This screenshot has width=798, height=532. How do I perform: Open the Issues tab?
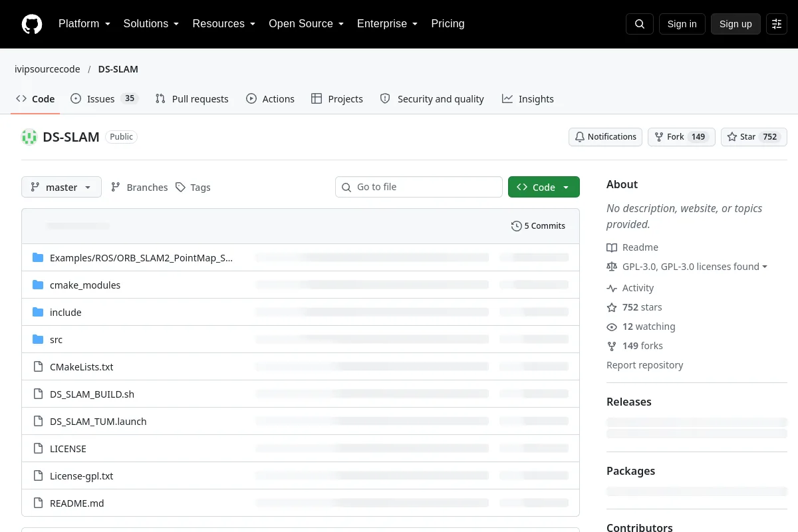[x=104, y=99]
